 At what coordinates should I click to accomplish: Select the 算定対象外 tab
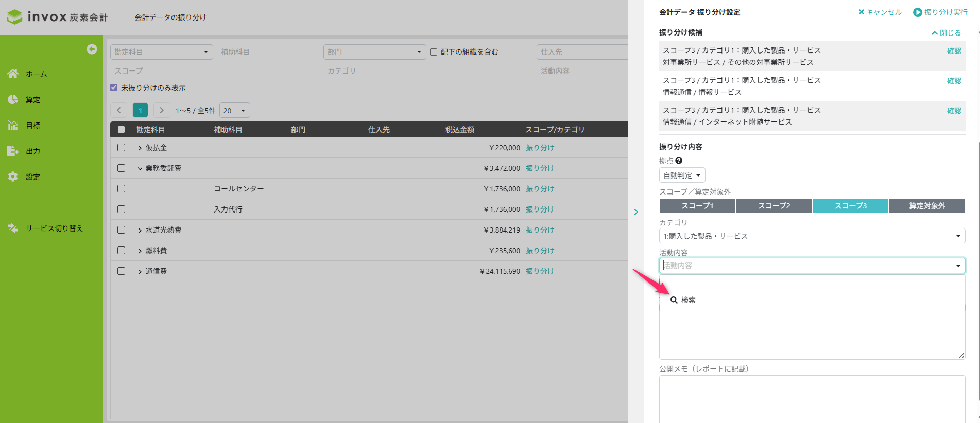pos(926,206)
